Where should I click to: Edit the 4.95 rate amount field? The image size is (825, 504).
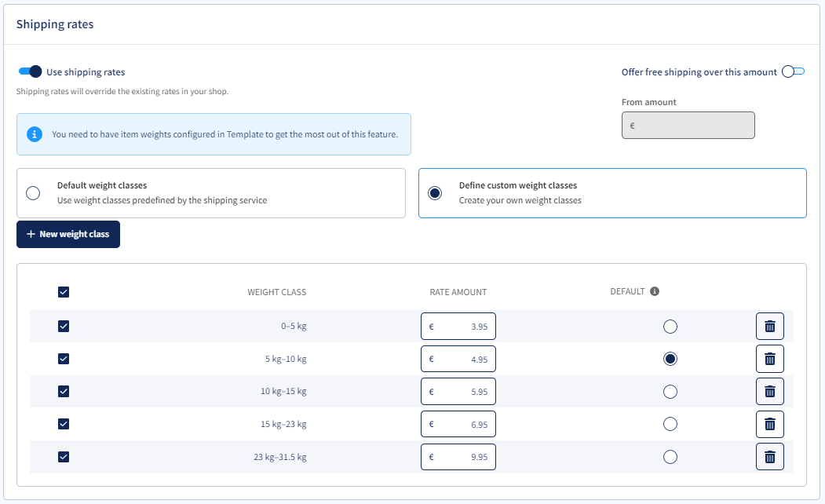click(458, 359)
